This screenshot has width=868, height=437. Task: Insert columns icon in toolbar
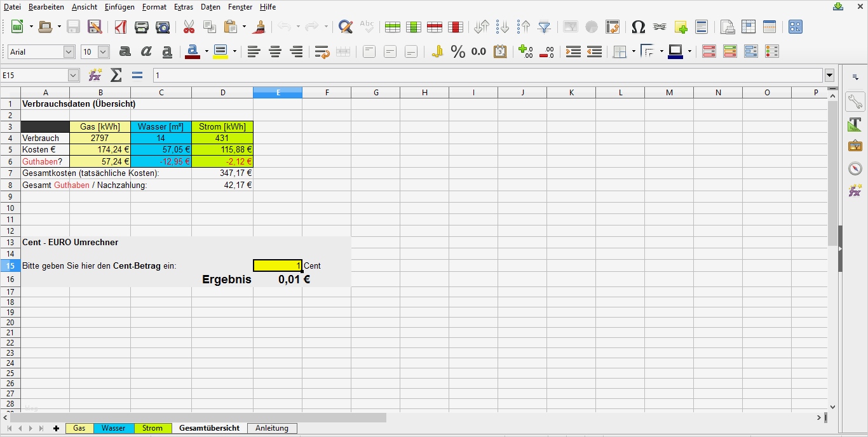414,27
